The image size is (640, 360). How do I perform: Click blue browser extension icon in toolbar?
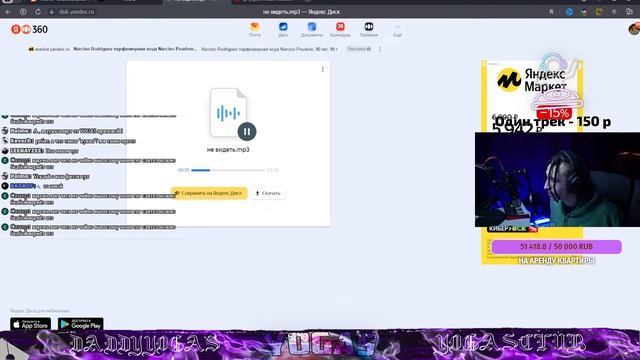(x=569, y=12)
